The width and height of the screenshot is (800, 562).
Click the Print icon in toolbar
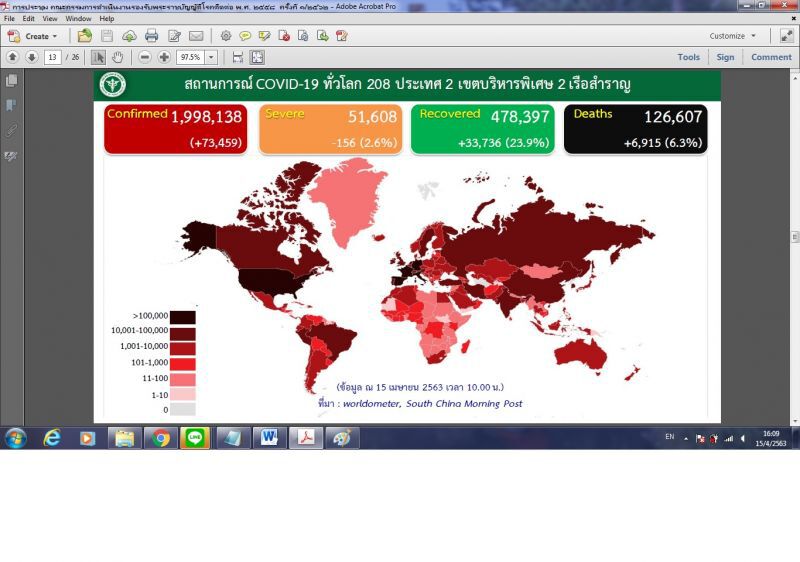pos(152,36)
